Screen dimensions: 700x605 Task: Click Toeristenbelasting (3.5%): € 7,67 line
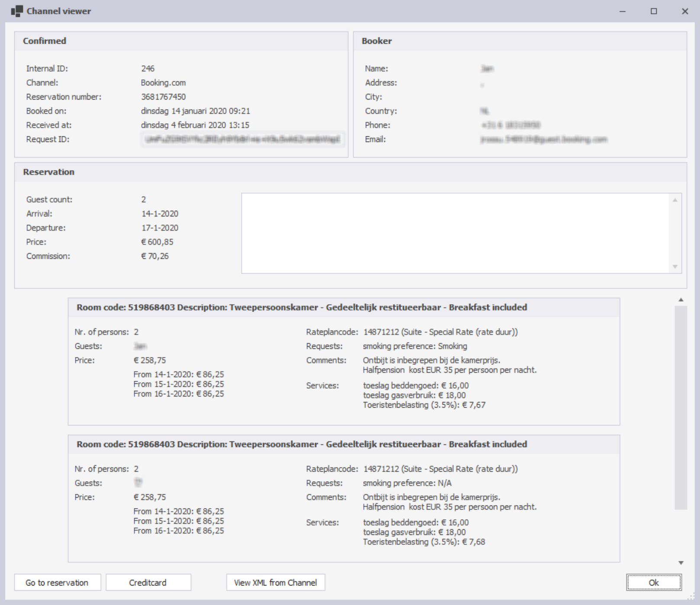coord(424,405)
